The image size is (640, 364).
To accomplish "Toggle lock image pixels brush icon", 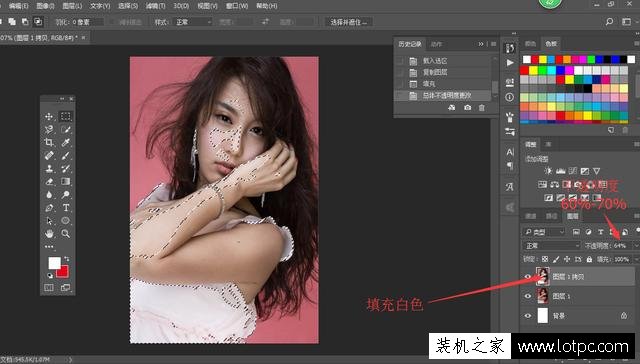I will point(556,259).
